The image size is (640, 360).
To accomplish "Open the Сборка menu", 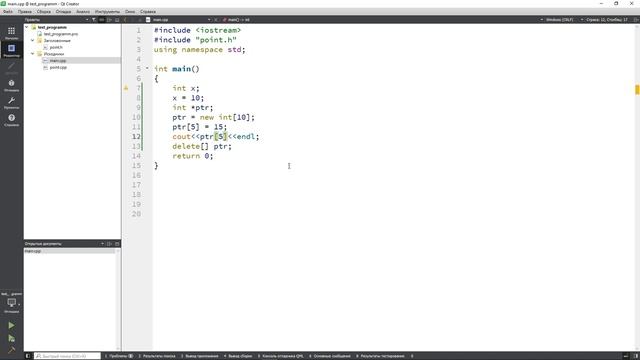I will click(44, 12).
